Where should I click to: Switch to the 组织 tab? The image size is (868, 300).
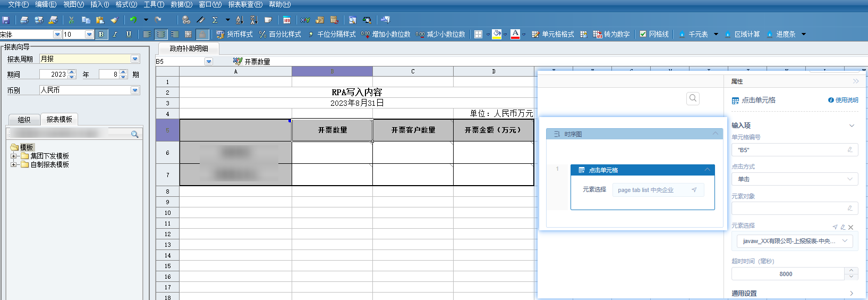pyautogui.click(x=24, y=120)
